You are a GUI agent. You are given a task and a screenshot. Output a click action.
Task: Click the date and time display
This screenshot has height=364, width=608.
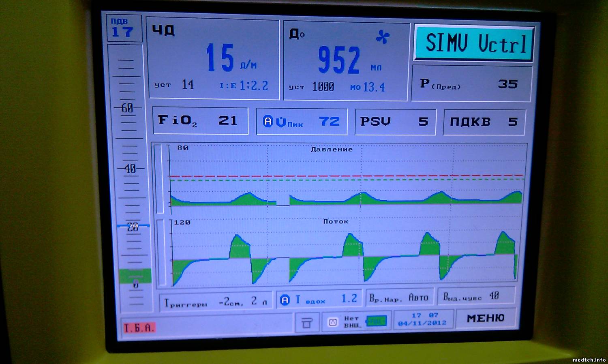click(x=423, y=319)
